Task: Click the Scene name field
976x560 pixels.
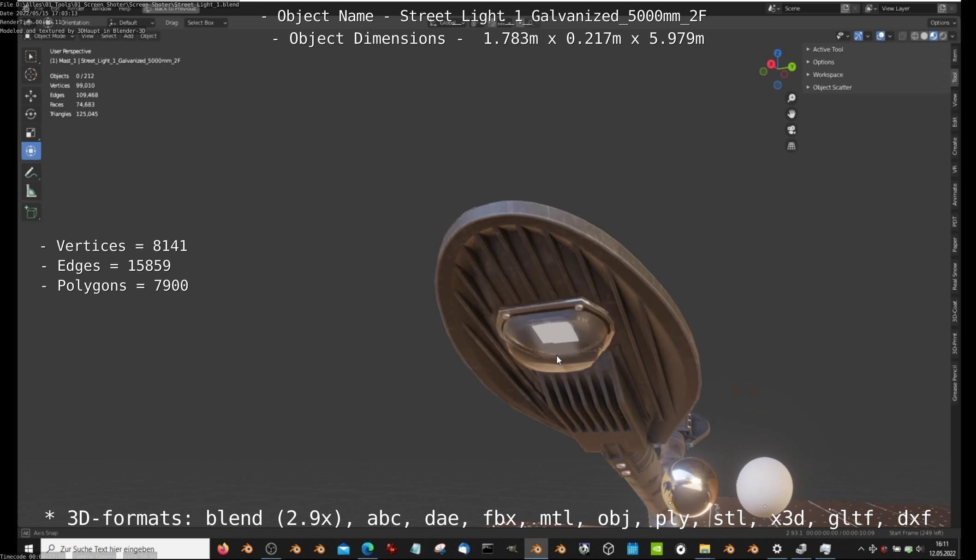Action: coord(811,8)
